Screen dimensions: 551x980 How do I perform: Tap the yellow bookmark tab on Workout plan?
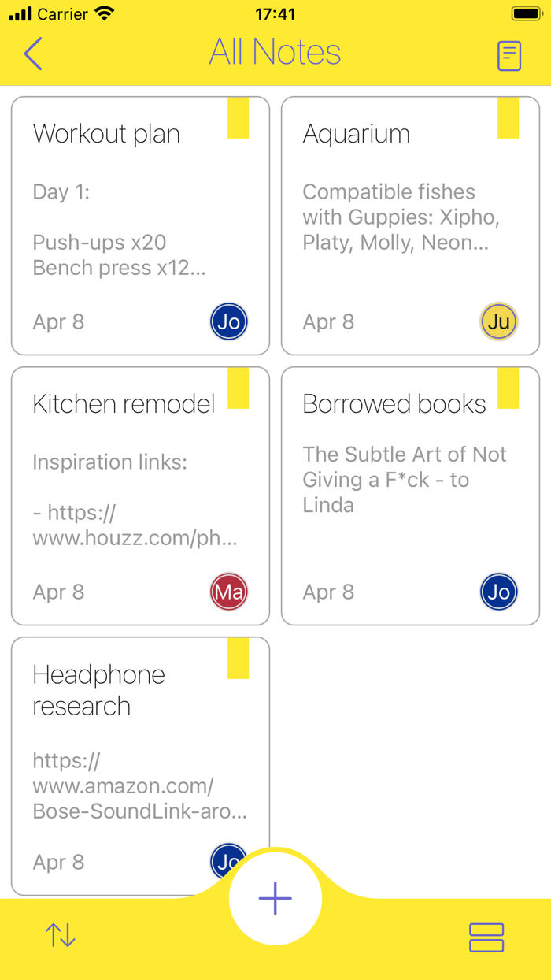pyautogui.click(x=238, y=118)
